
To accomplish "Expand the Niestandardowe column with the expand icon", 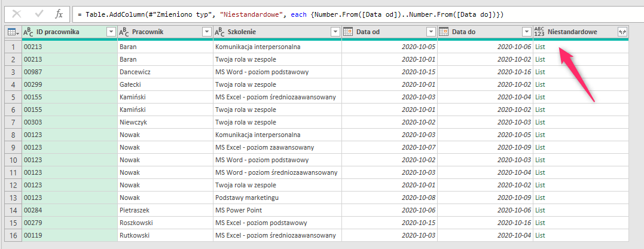I will click(x=622, y=32).
